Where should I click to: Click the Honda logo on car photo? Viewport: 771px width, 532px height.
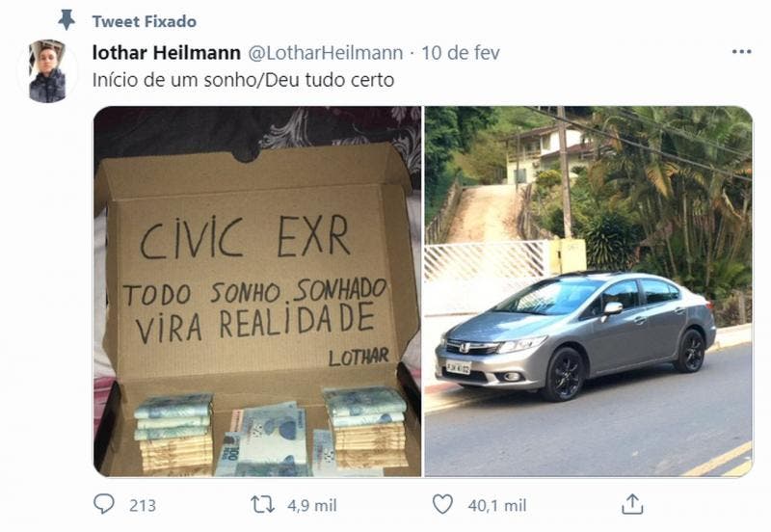[x=465, y=348]
